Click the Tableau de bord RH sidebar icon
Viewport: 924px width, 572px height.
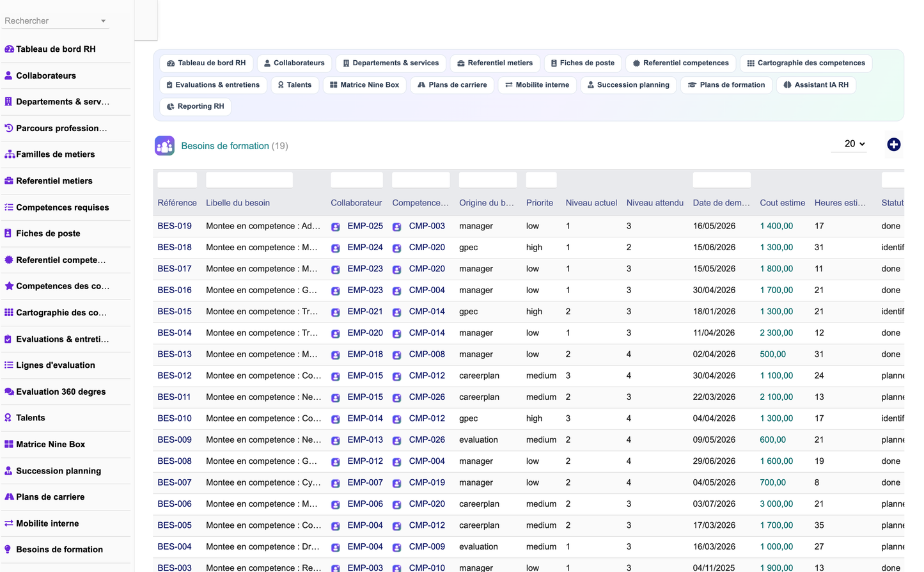coord(9,49)
